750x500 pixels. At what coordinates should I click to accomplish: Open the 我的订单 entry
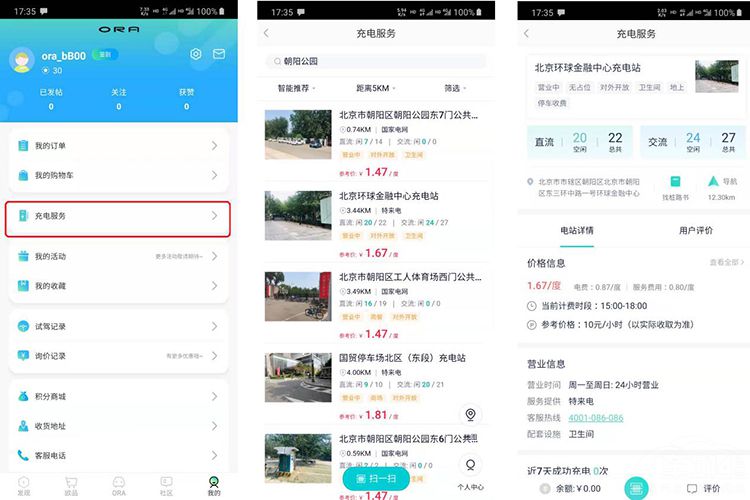tap(118, 146)
